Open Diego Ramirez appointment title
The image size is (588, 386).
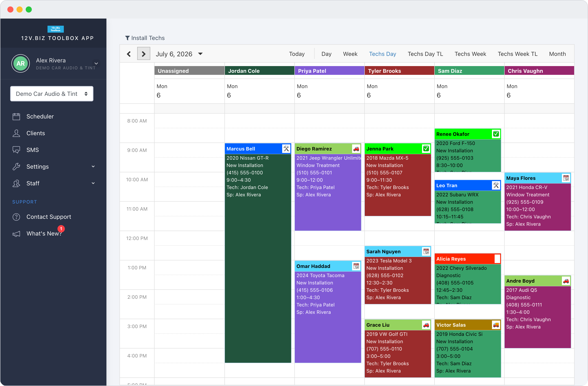[314, 149]
